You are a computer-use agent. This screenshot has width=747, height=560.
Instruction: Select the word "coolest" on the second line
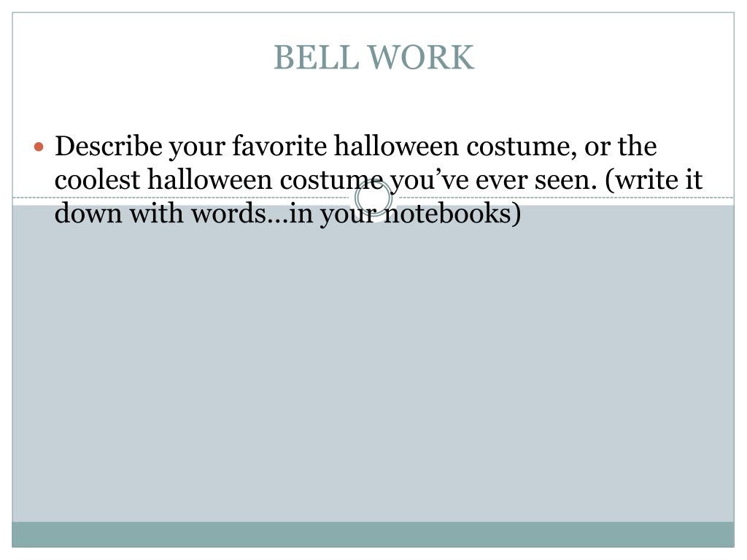(x=97, y=179)
